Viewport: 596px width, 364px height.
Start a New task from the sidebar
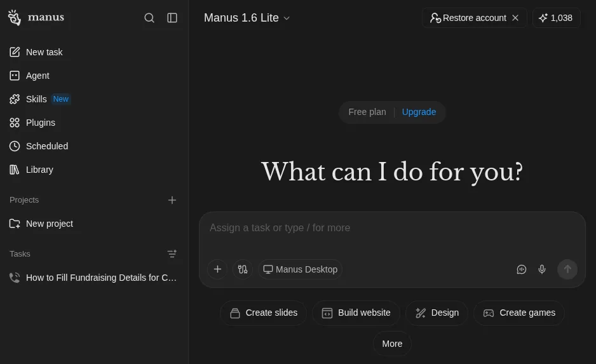[94, 52]
